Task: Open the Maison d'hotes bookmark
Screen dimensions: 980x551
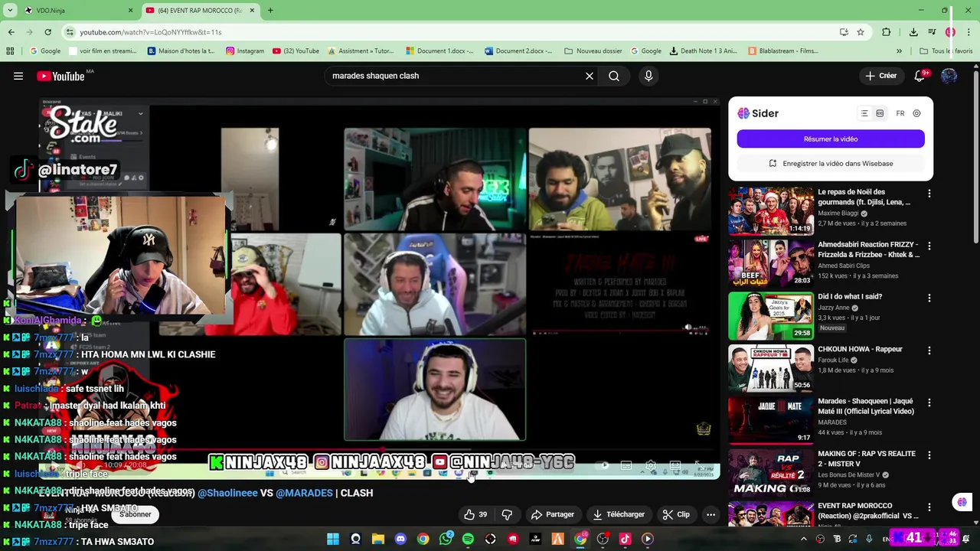Action: (x=181, y=51)
